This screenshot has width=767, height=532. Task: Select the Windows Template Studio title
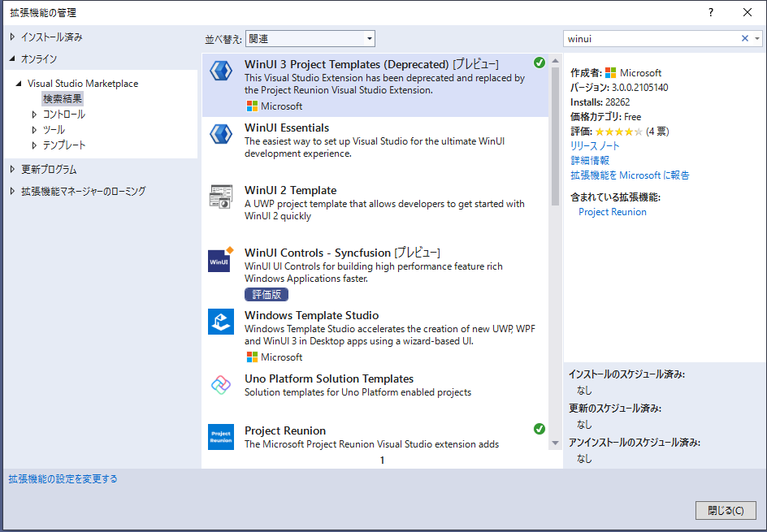(x=312, y=315)
